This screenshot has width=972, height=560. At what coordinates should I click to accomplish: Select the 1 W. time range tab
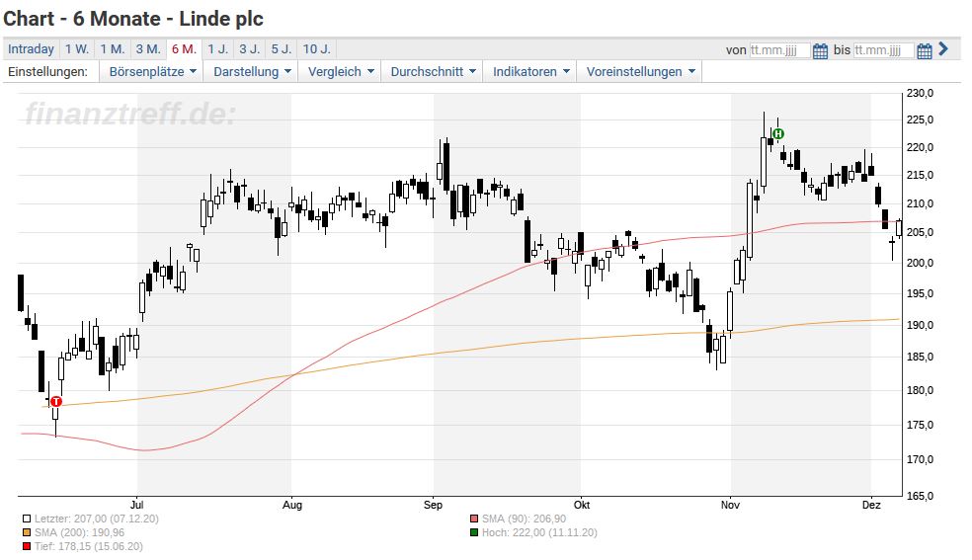point(77,49)
